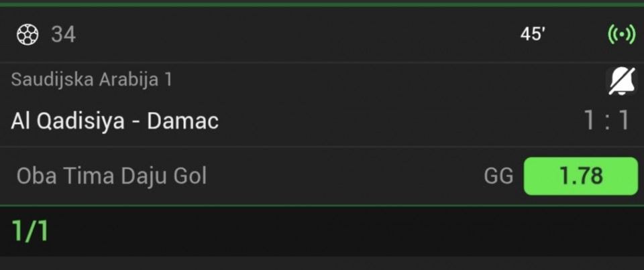Click the green 1/1 counter
The width and height of the screenshot is (644, 270).
[30, 231]
